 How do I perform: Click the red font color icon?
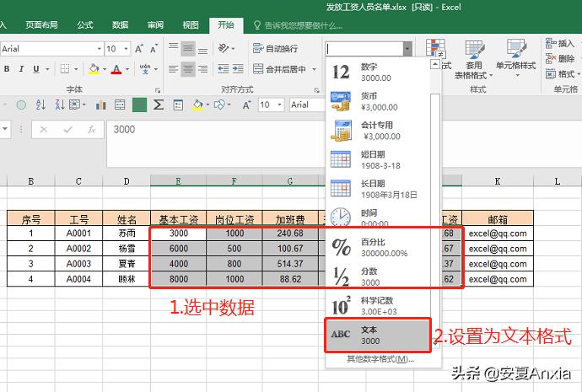pos(116,69)
